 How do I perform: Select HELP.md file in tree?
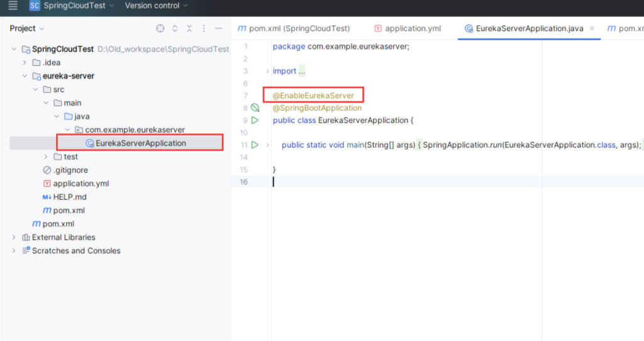[x=70, y=197]
